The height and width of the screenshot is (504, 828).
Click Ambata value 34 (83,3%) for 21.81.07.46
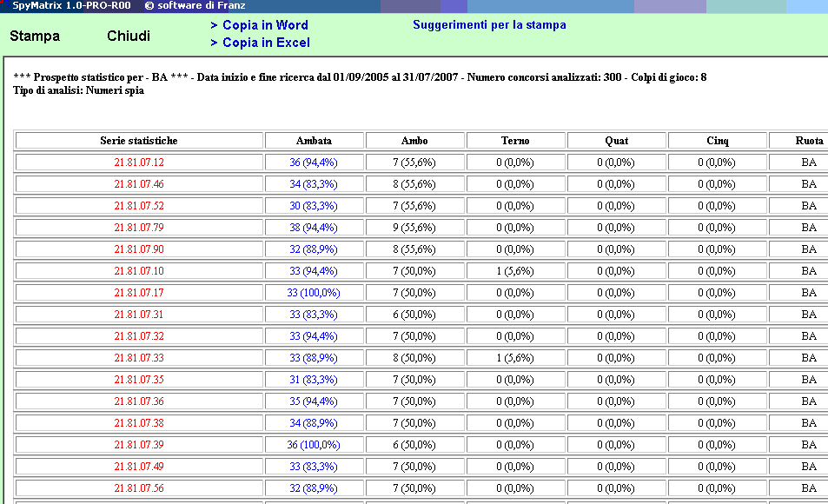click(x=314, y=184)
